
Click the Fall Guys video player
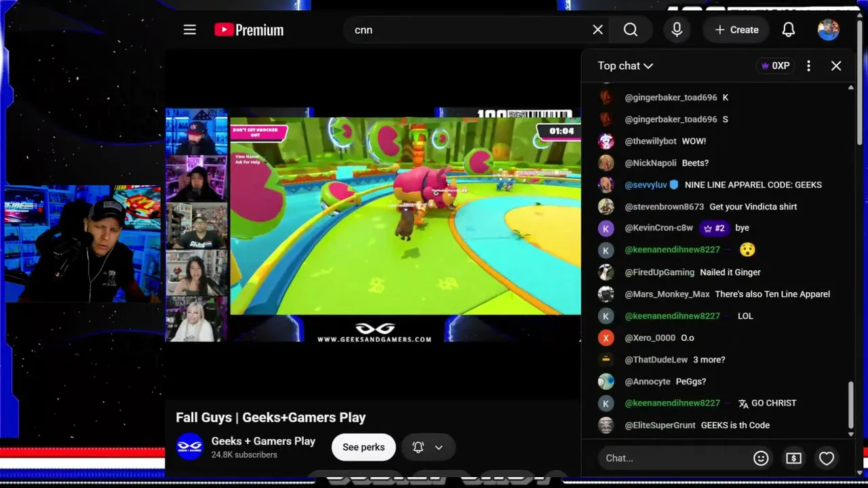click(373, 224)
